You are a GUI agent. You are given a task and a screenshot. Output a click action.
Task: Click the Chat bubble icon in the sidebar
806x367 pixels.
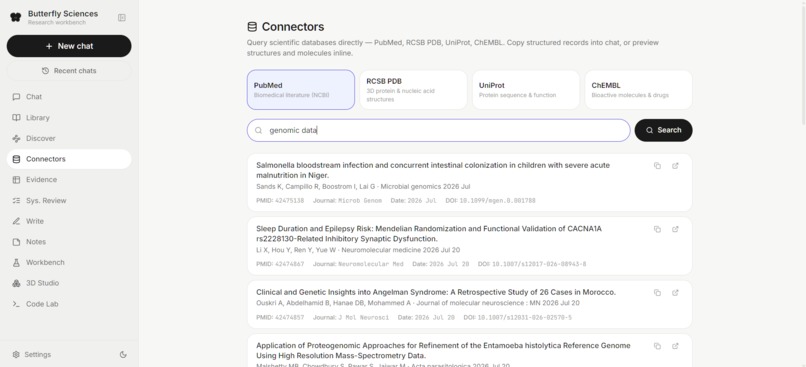click(16, 97)
